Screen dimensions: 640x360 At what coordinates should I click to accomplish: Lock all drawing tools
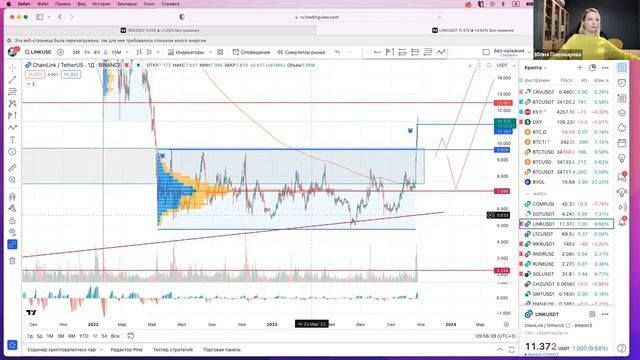[12, 220]
